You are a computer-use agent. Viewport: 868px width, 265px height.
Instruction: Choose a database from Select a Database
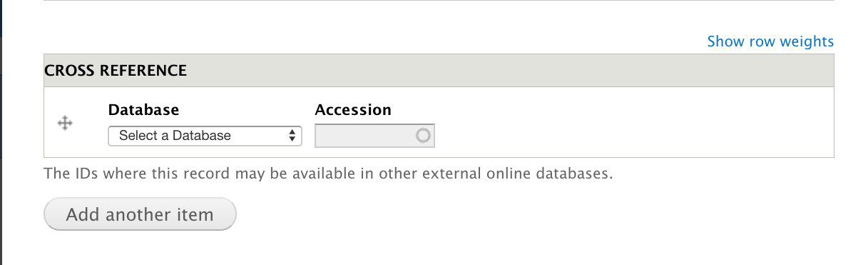(x=205, y=135)
